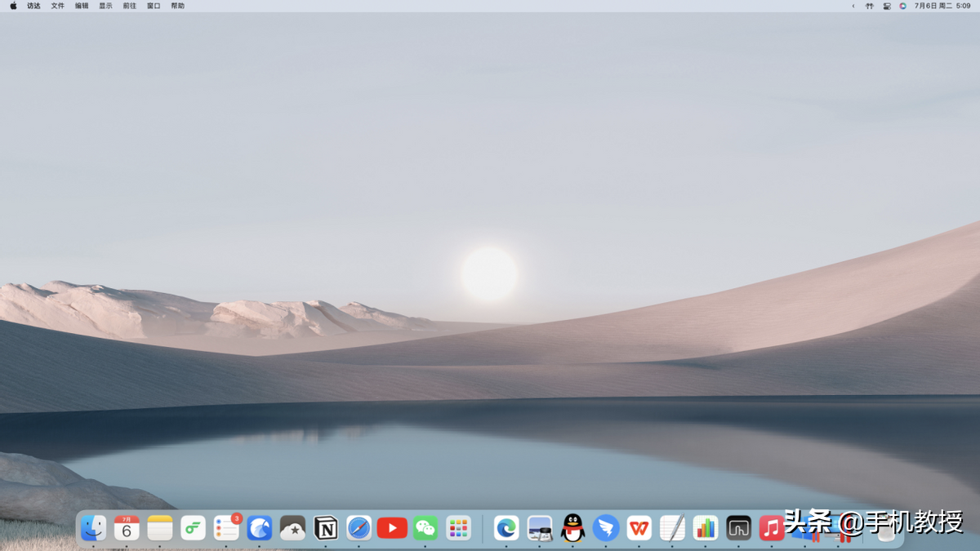Launch the Music app
The image size is (980, 551).
(771, 528)
